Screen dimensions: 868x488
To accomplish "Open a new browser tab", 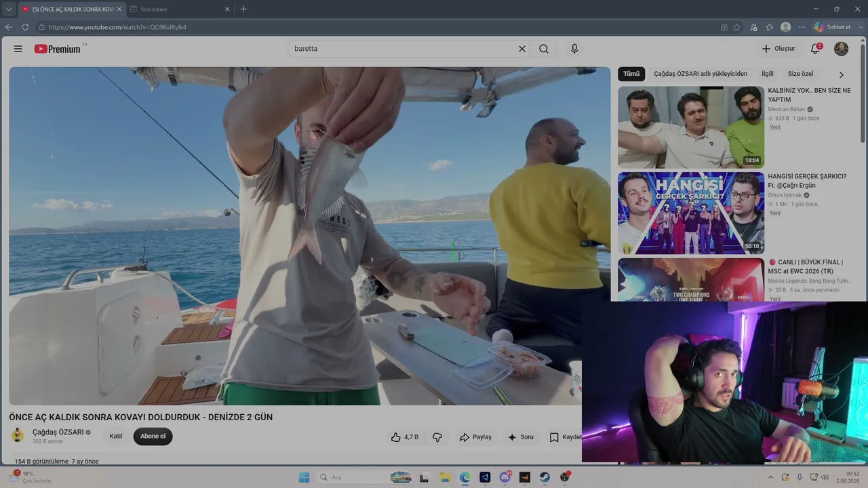I will coord(243,9).
